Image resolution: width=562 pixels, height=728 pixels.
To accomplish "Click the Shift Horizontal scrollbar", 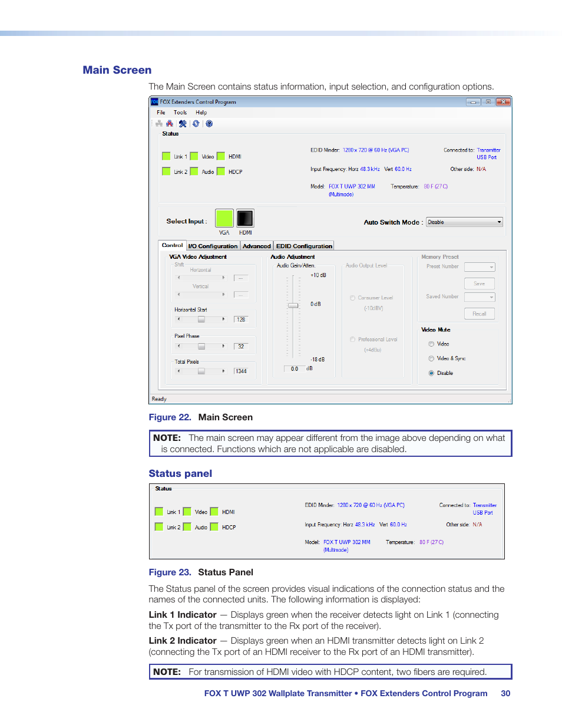I will [x=201, y=277].
